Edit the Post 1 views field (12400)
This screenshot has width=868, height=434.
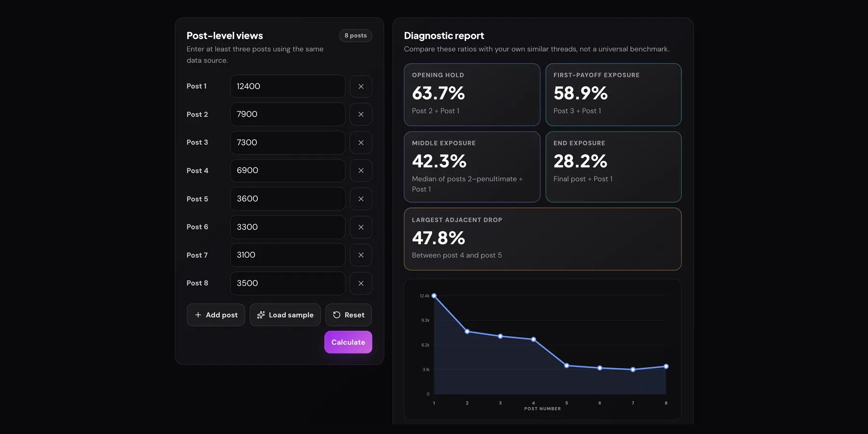pos(287,86)
